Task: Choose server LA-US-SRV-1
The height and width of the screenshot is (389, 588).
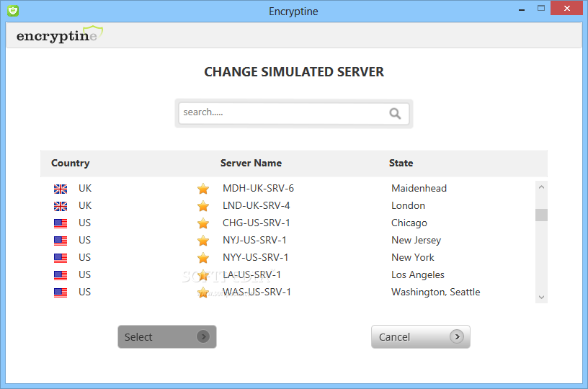Action: click(x=251, y=274)
